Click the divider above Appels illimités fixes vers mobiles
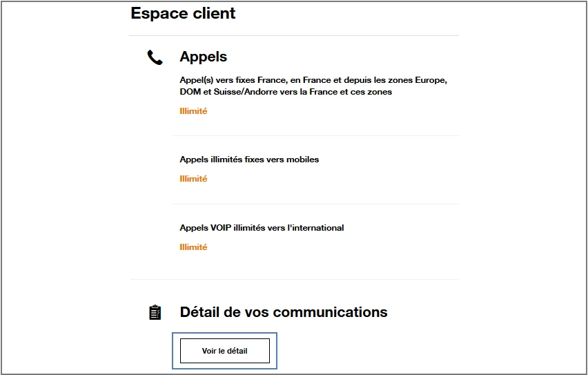588x375 pixels. (315, 136)
